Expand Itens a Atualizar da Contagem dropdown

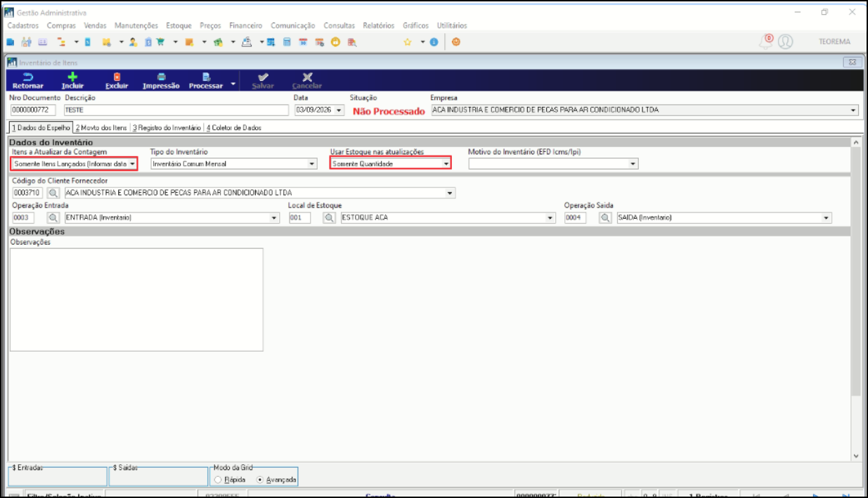[x=132, y=164]
